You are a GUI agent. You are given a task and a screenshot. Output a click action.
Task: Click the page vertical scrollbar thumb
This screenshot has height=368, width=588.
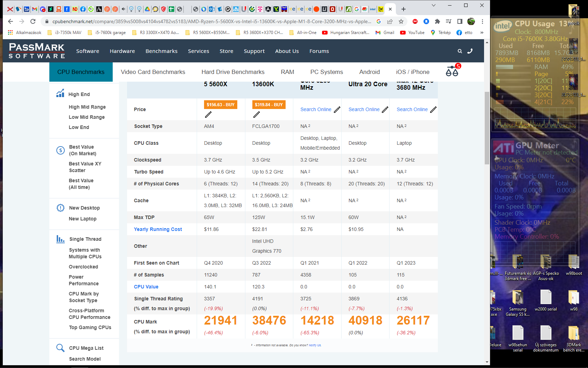[487, 128]
